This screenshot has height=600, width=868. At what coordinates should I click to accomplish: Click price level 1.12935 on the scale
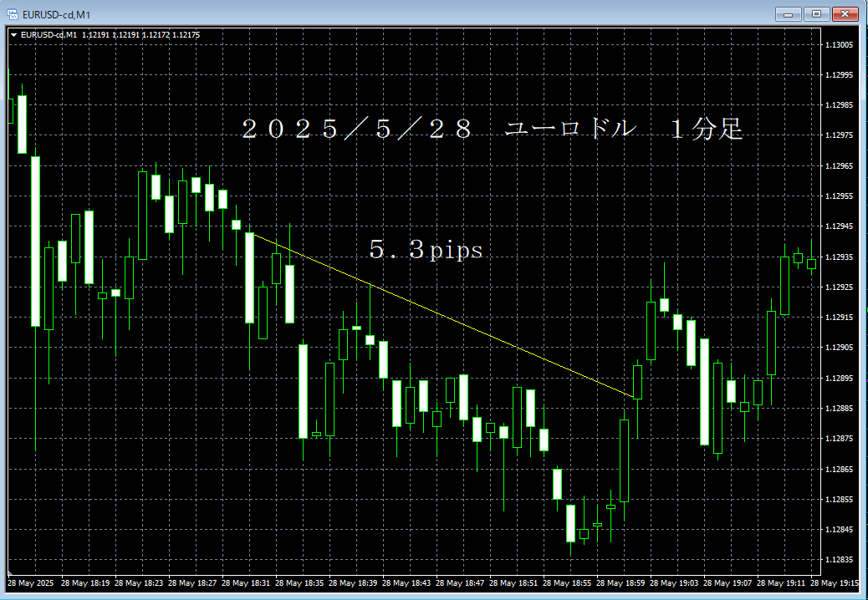[x=840, y=257]
